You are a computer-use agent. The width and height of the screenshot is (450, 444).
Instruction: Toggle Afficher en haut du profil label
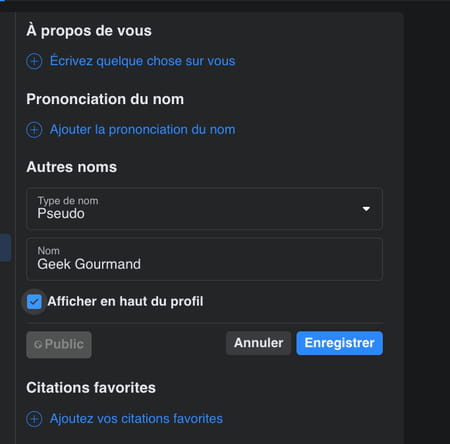click(x=125, y=301)
